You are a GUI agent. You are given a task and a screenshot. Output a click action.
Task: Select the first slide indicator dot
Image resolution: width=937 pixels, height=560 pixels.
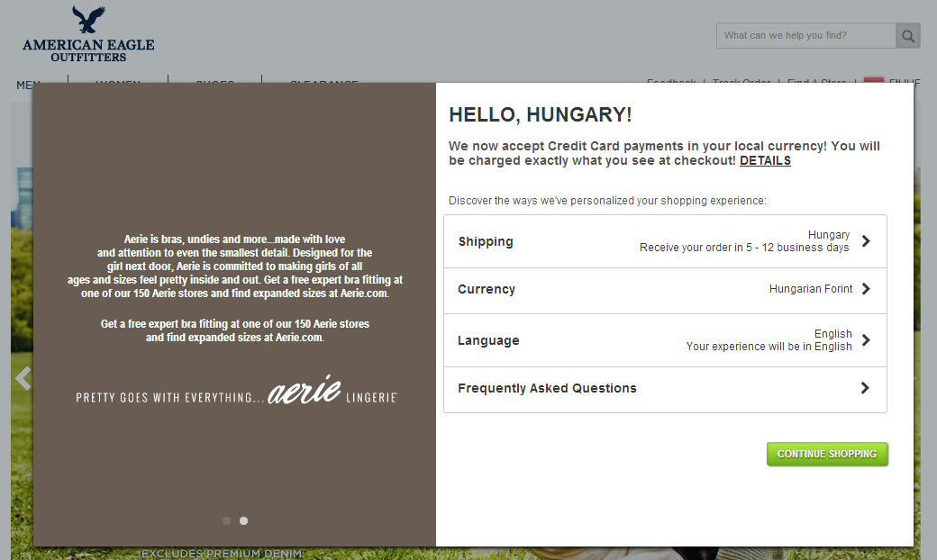click(x=226, y=520)
